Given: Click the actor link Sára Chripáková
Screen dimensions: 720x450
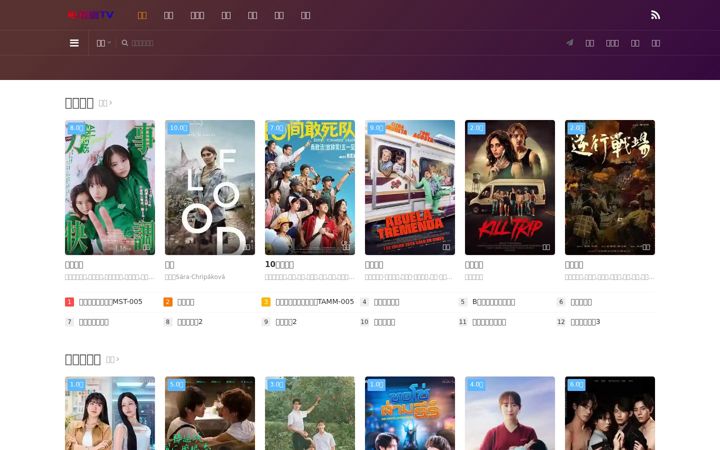Looking at the screenshot, I should click(x=201, y=277).
